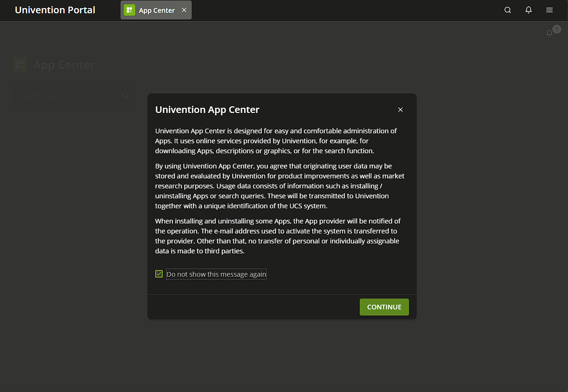Switch to the App Center tab
Screen dimensions: 568x392
(156, 10)
